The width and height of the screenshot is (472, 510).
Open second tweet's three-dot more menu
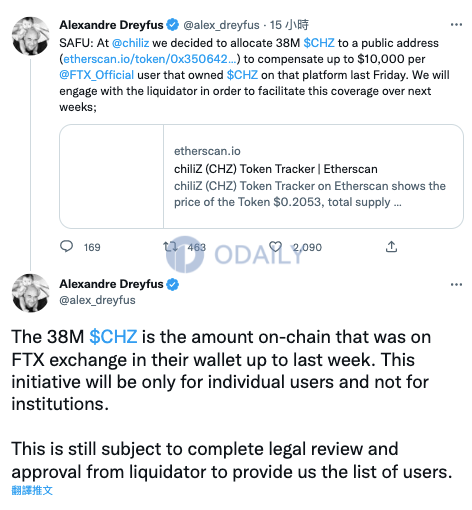point(456,284)
